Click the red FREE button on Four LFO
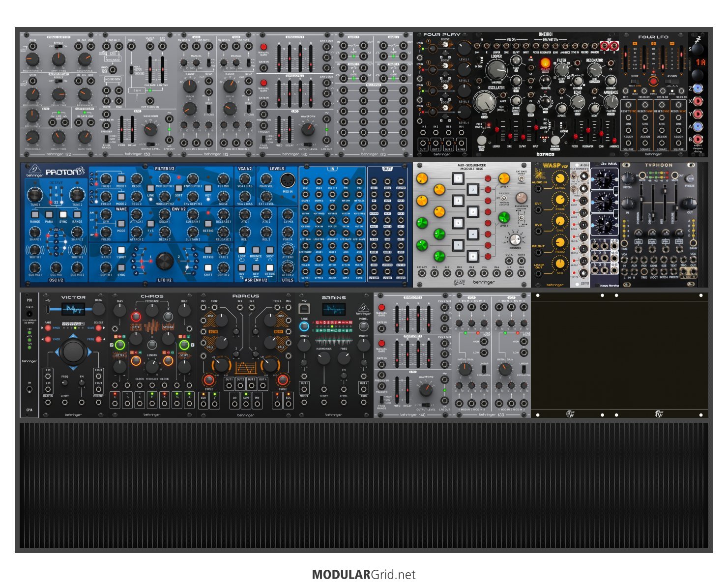Viewport: 728px width, 585px height. [653, 82]
